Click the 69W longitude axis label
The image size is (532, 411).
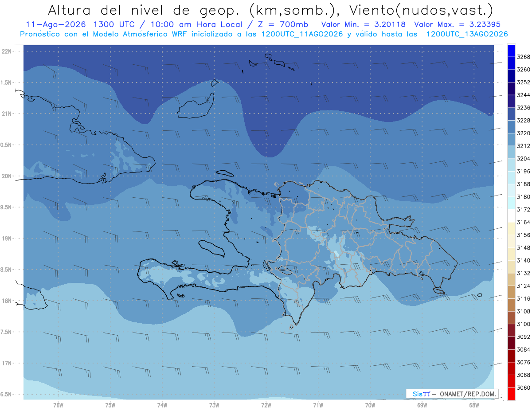click(x=422, y=405)
